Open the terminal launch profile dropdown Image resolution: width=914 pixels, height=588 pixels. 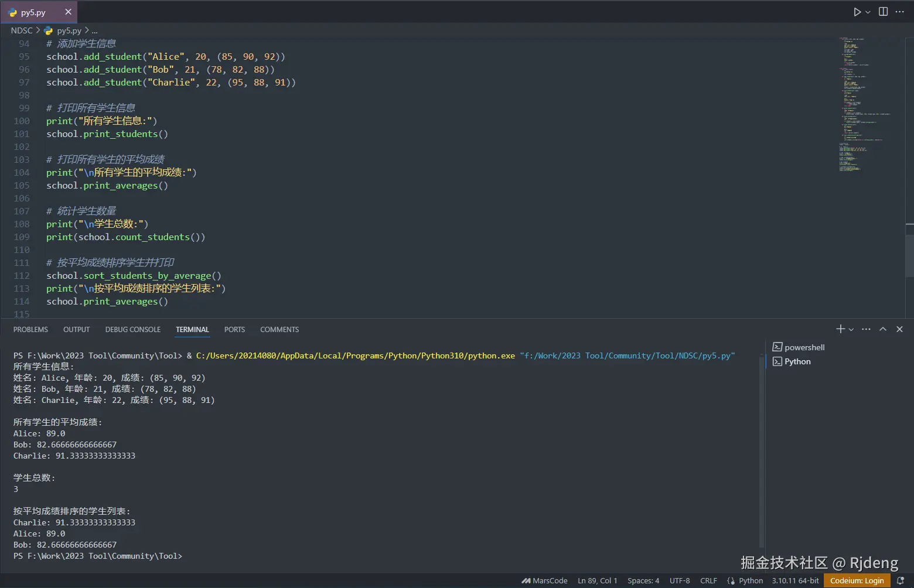pyautogui.click(x=851, y=330)
